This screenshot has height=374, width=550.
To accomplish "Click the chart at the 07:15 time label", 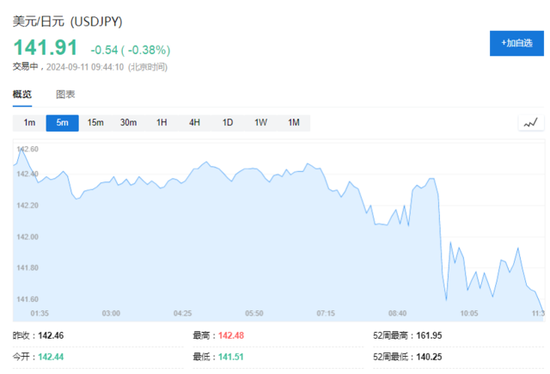I will point(326,313).
